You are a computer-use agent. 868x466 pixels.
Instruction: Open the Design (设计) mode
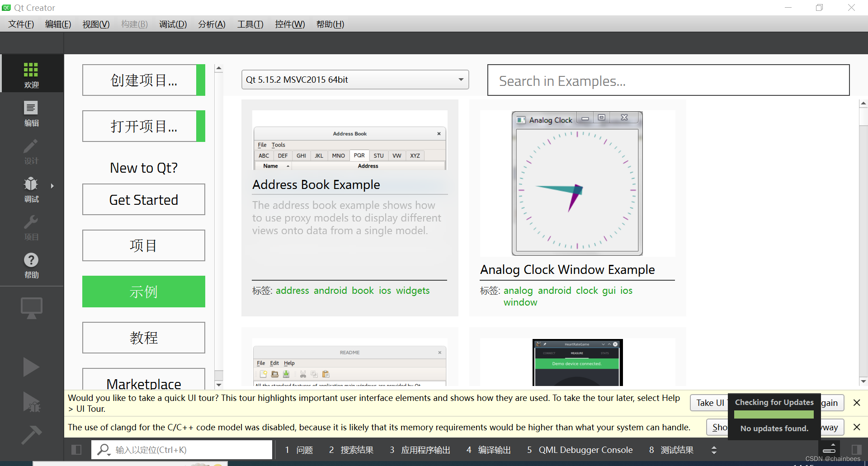[31, 151]
